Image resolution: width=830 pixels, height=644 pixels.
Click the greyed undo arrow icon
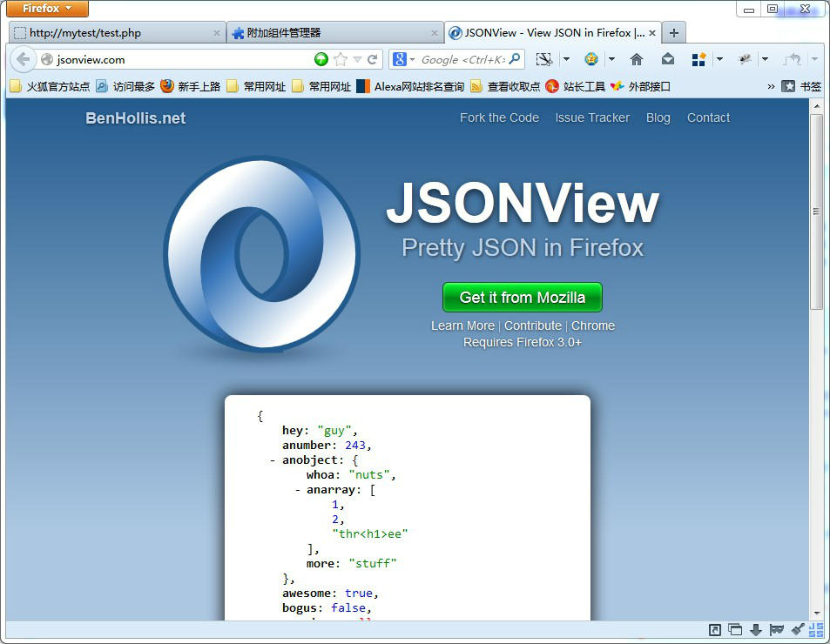(x=792, y=59)
